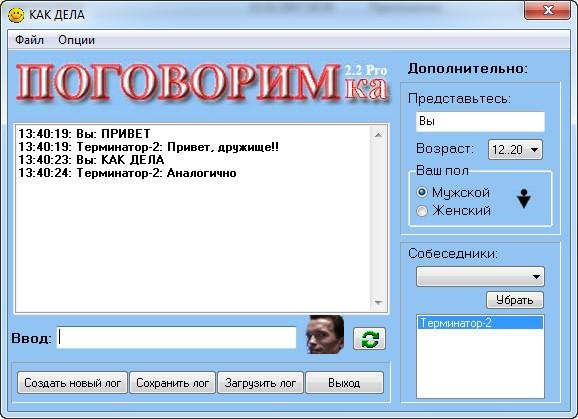Expand the Собеседники combo box
Image resolution: width=578 pixels, height=419 pixels.
pyautogui.click(x=480, y=276)
